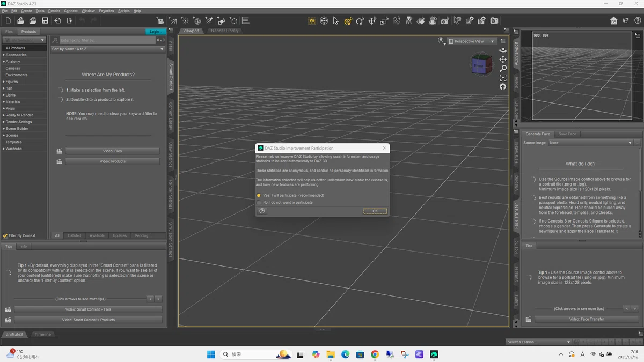Screen dimensions: 644x362
Task: Click Video: Smart Content > Files button
Action: 88,309
